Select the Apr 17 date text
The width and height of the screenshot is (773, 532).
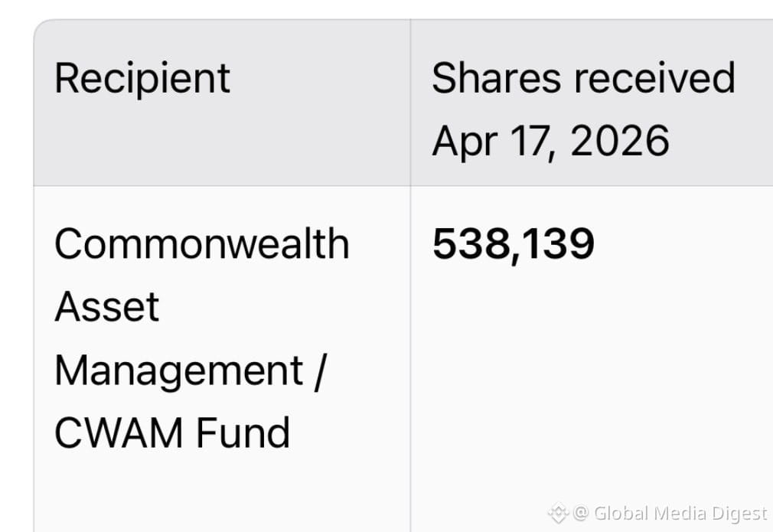pos(494,142)
